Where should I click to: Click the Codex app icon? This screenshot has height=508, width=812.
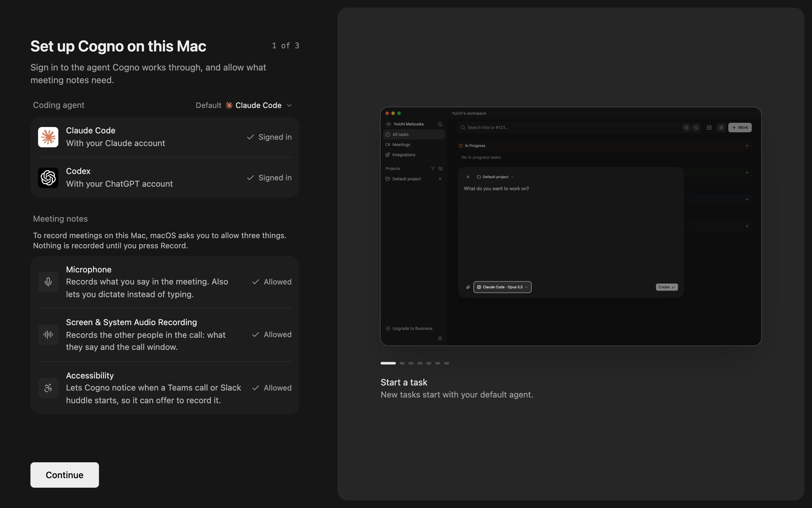coord(48,178)
